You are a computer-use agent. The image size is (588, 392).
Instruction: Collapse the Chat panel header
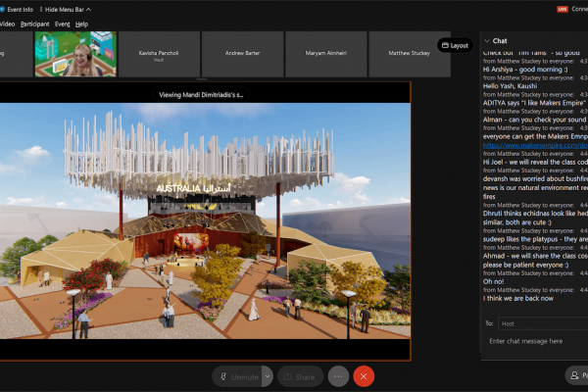pos(487,41)
